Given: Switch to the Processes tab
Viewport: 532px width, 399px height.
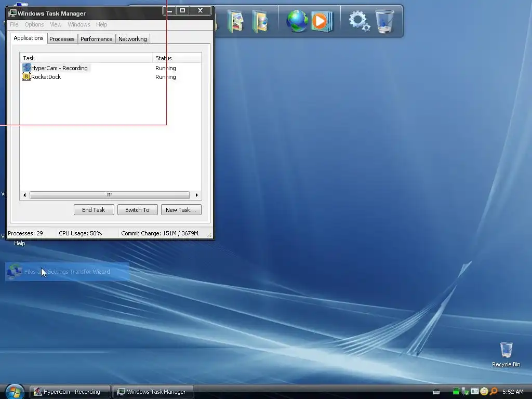Looking at the screenshot, I should (x=62, y=39).
